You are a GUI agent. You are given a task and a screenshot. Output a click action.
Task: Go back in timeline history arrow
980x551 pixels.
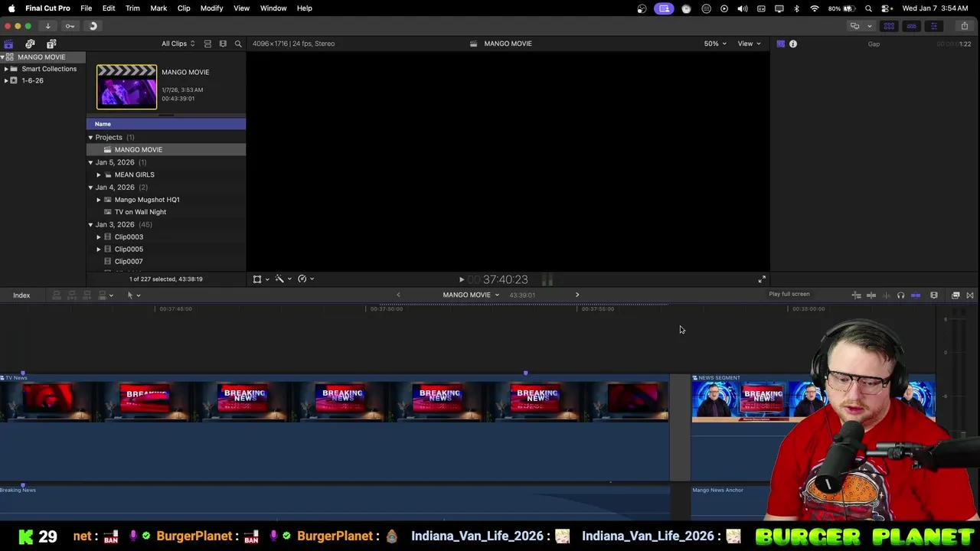(398, 295)
